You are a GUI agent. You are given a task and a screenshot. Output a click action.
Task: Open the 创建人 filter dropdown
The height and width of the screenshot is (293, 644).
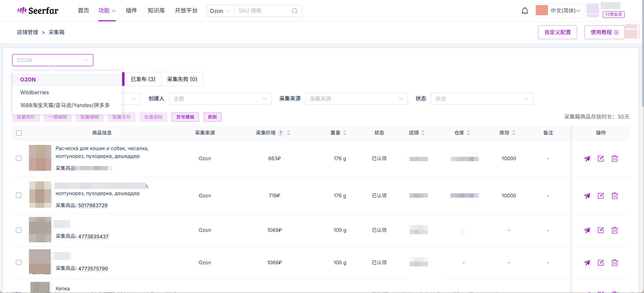pyautogui.click(x=220, y=99)
